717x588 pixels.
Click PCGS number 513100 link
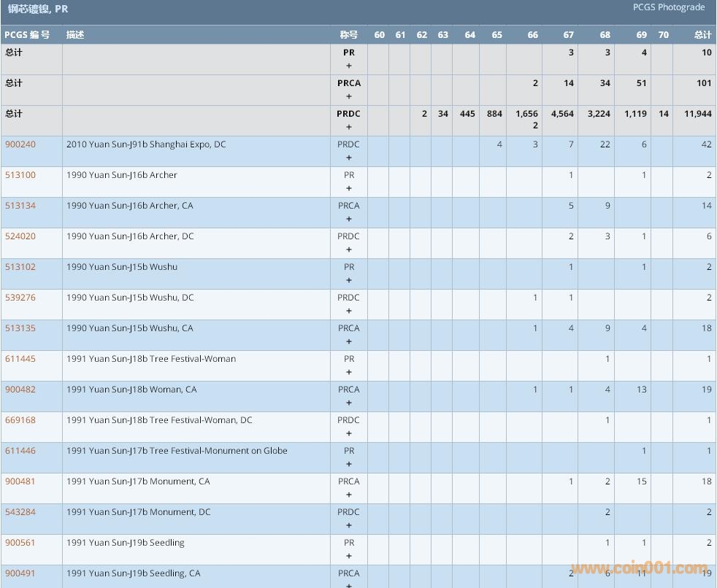click(x=20, y=175)
